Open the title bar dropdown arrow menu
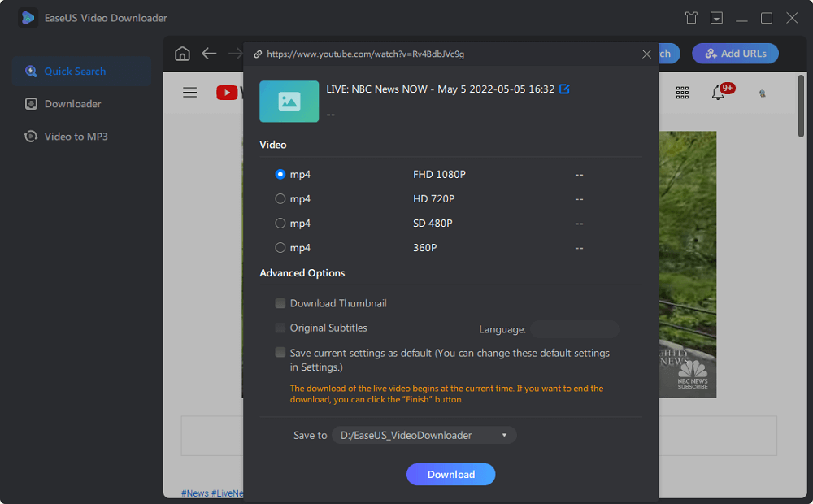 (x=715, y=17)
